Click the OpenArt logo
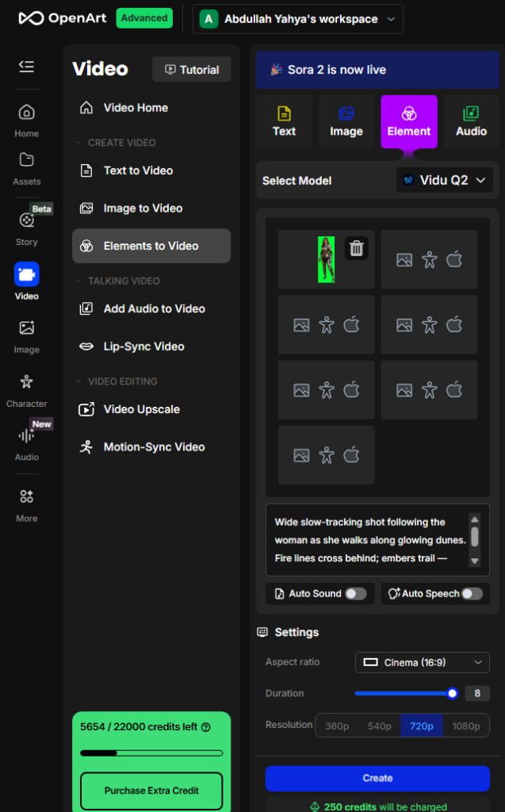This screenshot has height=812, width=505. [62, 18]
